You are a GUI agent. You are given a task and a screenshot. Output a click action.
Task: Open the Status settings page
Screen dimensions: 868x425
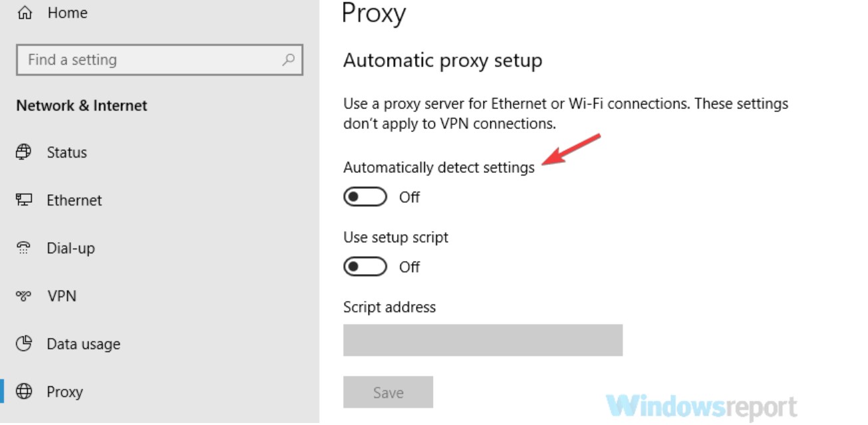67,152
